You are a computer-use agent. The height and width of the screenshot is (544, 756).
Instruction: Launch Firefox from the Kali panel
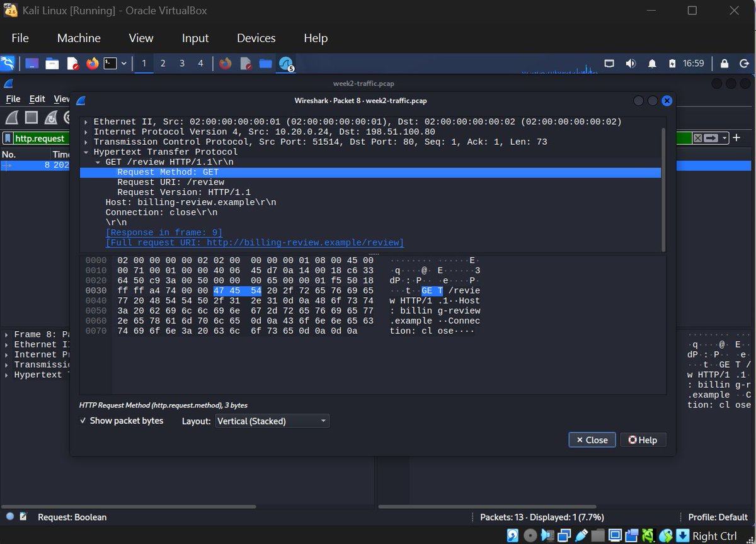pyautogui.click(x=93, y=64)
